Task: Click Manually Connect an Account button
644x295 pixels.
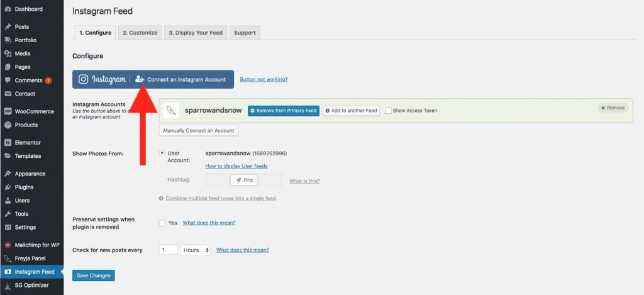Action: click(x=199, y=131)
